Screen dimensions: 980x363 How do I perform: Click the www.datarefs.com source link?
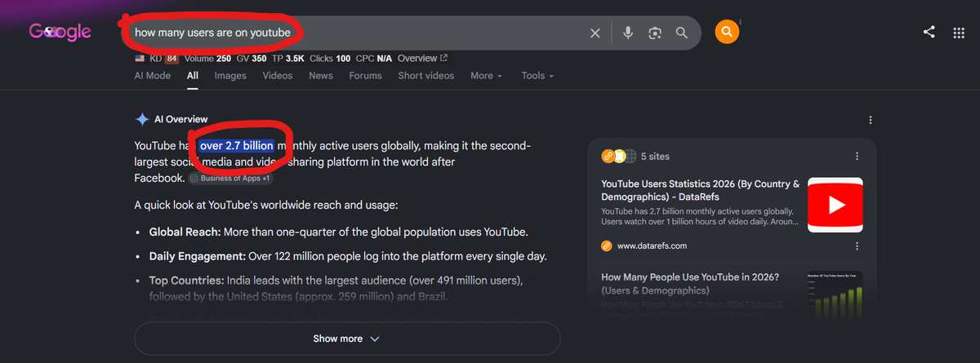click(652, 246)
